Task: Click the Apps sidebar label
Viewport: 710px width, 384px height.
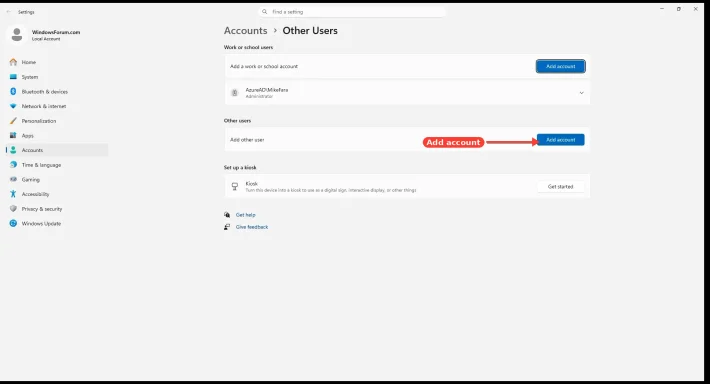Action: (x=28, y=135)
